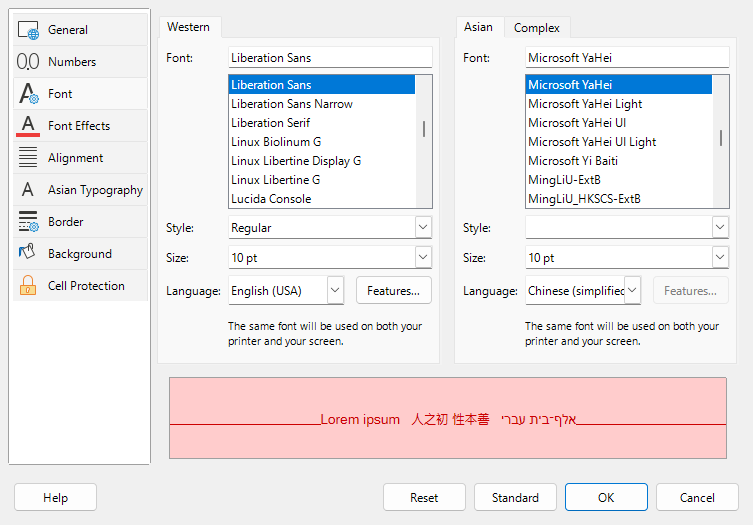753x525 pixels.
Task: Select MingLiU_HKSCS-ExtB font
Action: [x=619, y=199]
